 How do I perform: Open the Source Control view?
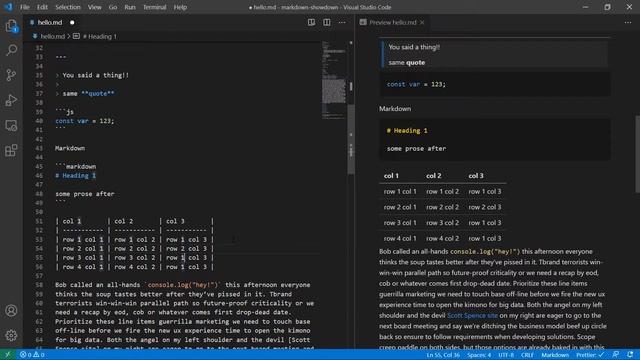(x=11, y=75)
